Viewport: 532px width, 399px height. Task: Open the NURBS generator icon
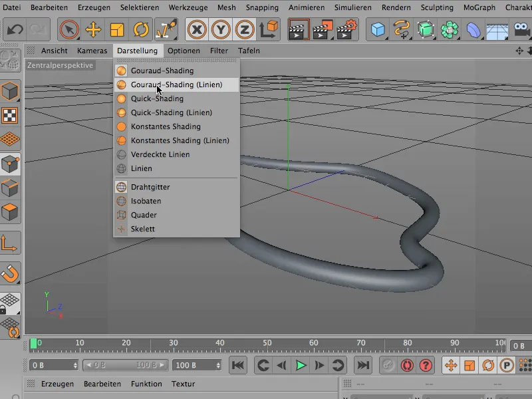click(426, 29)
